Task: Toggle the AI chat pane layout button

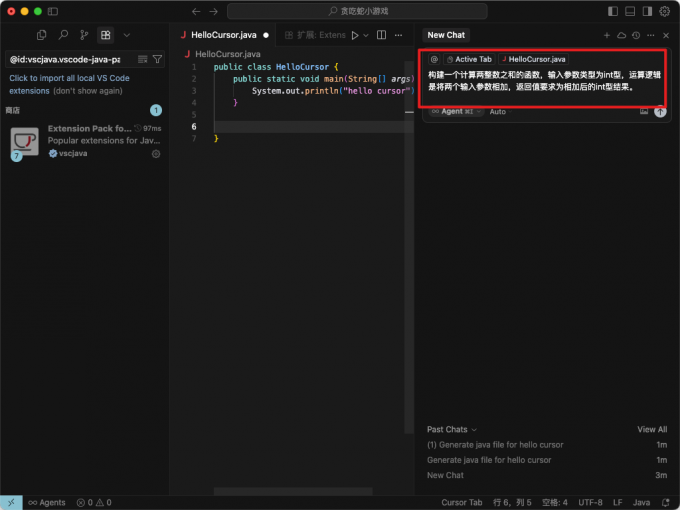Action: click(647, 11)
